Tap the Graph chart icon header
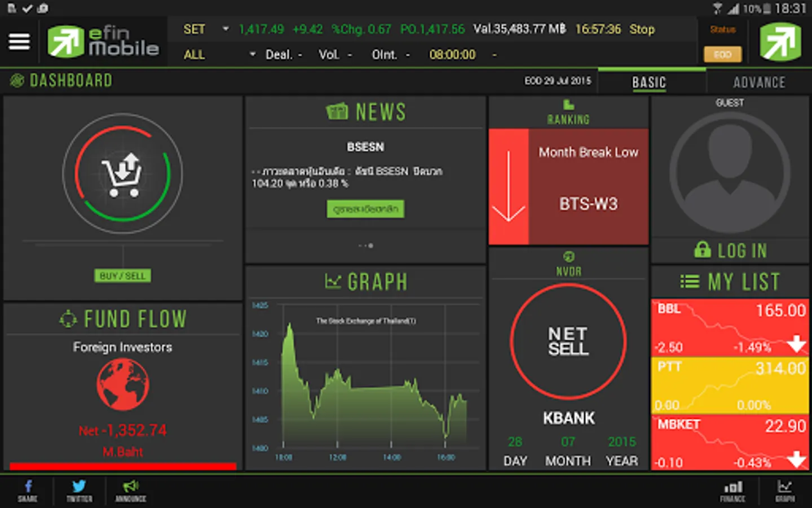The image size is (812, 508). coord(333,281)
